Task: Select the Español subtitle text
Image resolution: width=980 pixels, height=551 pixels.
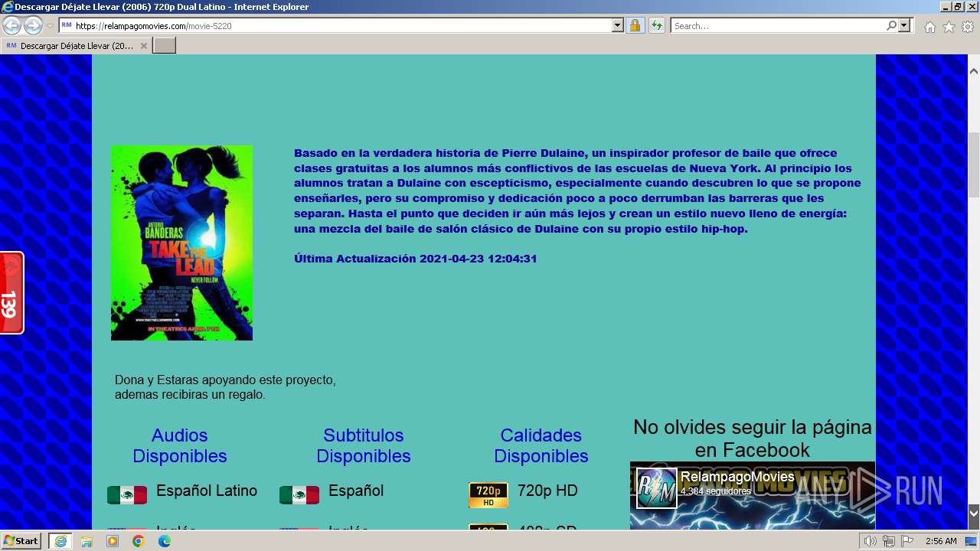Action: click(x=356, y=491)
